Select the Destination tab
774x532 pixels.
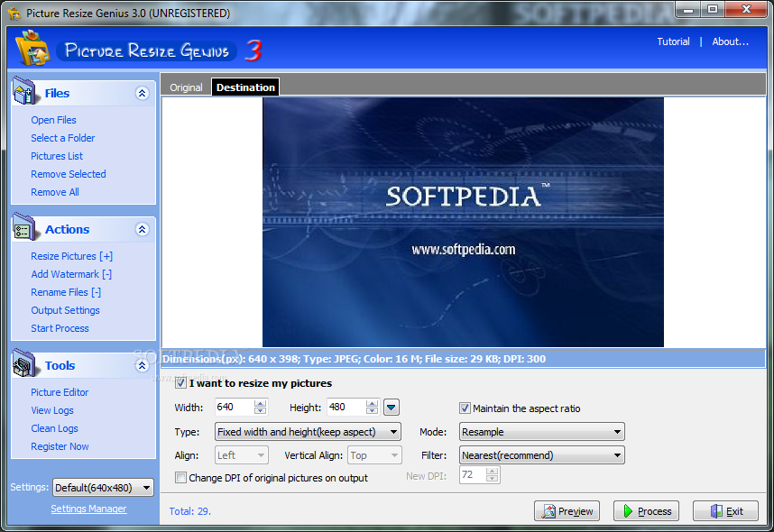[245, 87]
